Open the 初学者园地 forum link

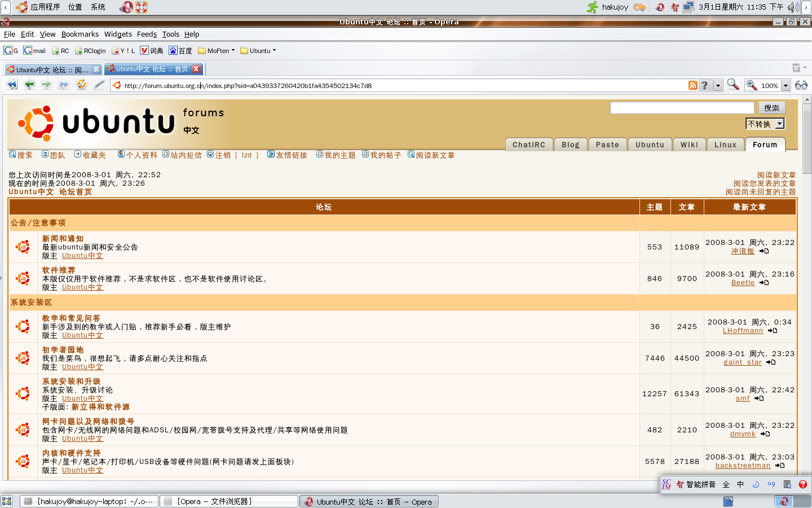[63, 349]
